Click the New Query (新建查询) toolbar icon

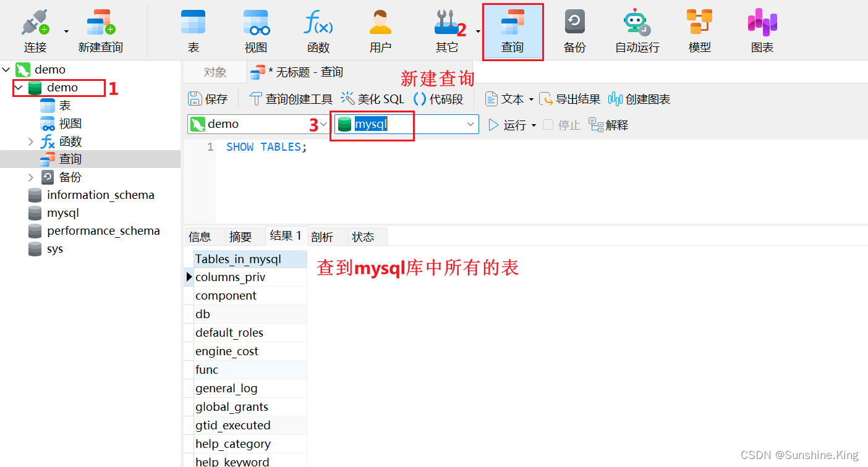tap(101, 30)
